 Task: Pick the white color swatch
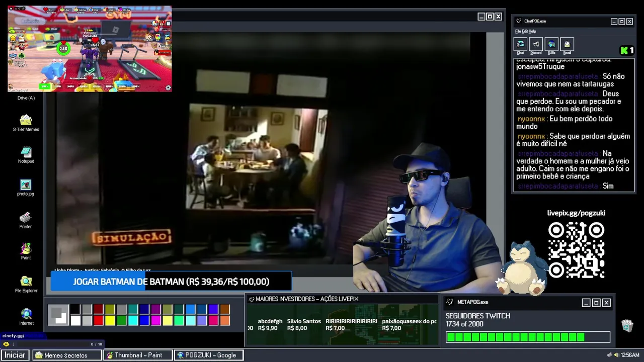[75, 320]
